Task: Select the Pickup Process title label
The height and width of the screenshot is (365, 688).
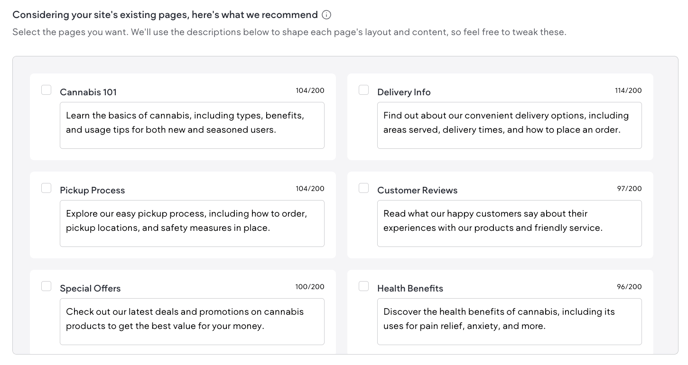Action: (x=92, y=190)
